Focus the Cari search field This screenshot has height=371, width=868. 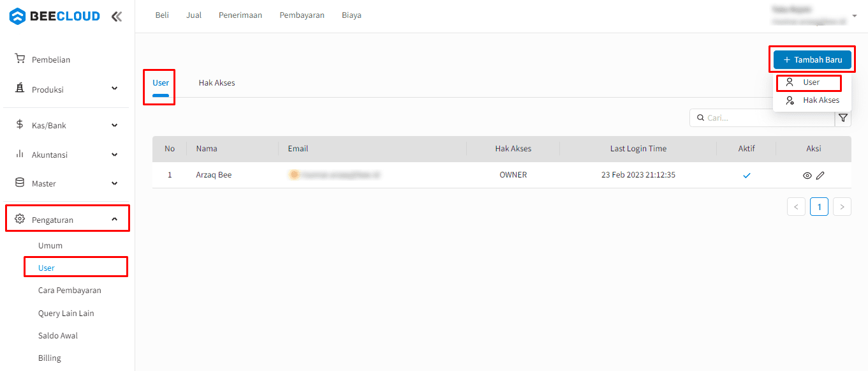click(762, 118)
